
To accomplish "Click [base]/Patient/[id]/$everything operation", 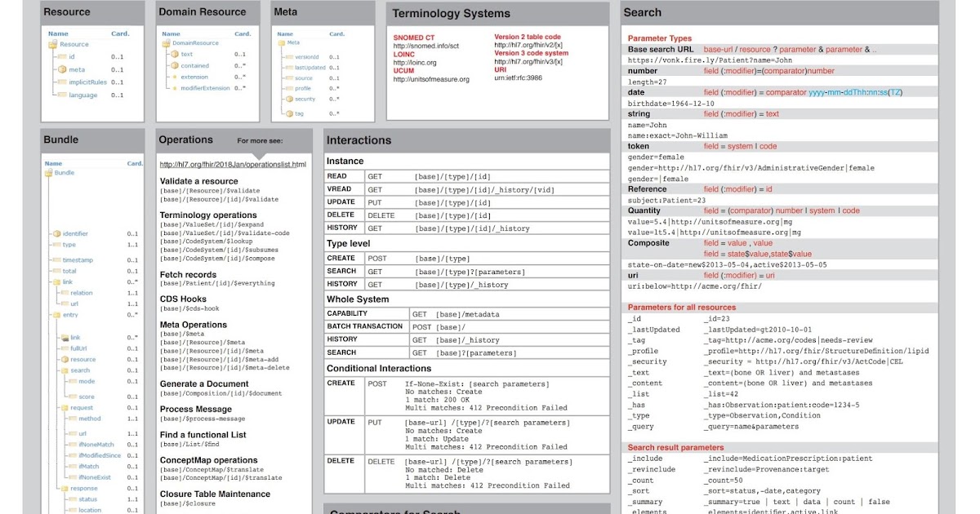I will [217, 284].
